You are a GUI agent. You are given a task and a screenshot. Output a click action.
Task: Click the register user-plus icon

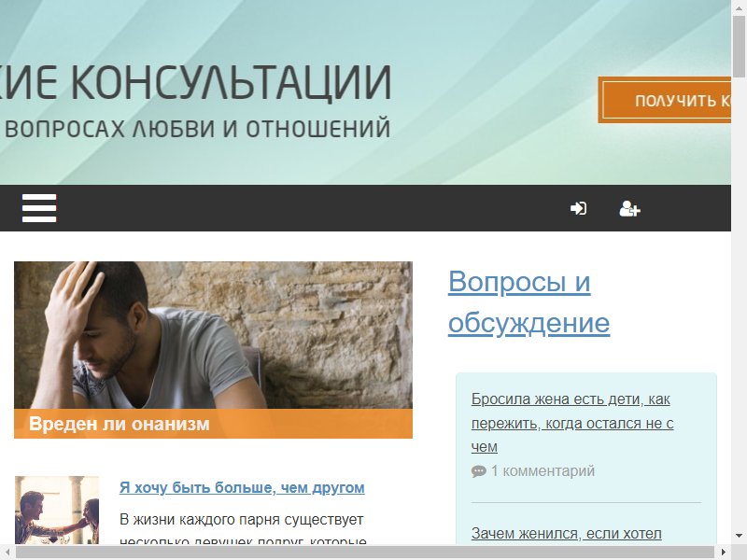pyautogui.click(x=629, y=208)
